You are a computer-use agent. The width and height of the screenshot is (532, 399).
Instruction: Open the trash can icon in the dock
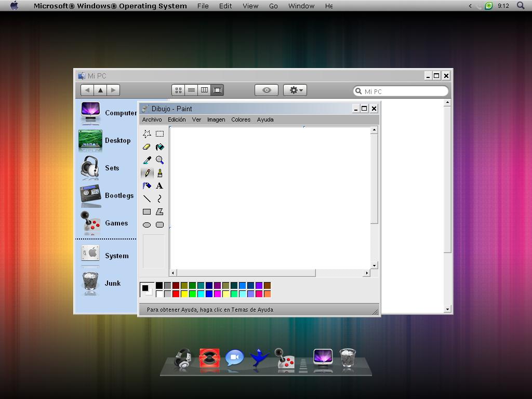click(348, 358)
